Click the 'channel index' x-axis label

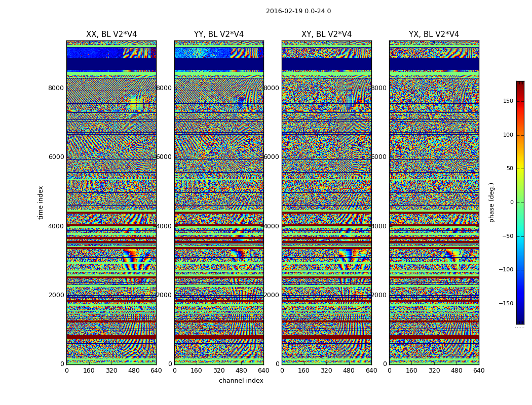pos(241,381)
